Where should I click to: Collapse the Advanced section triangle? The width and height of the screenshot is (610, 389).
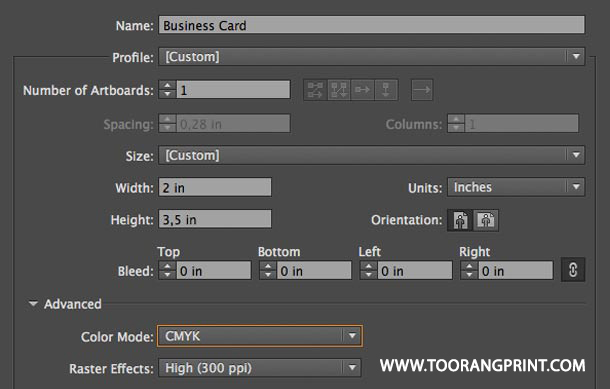pyautogui.click(x=33, y=304)
